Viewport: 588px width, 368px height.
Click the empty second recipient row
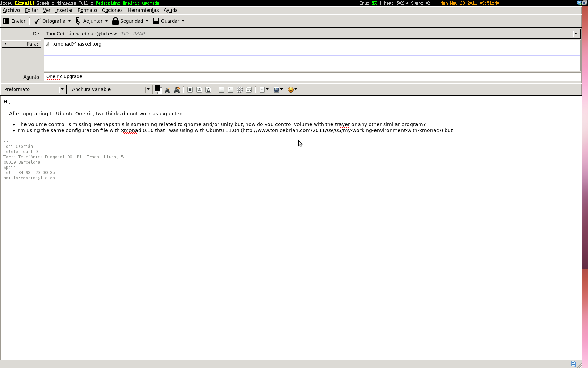point(312,52)
